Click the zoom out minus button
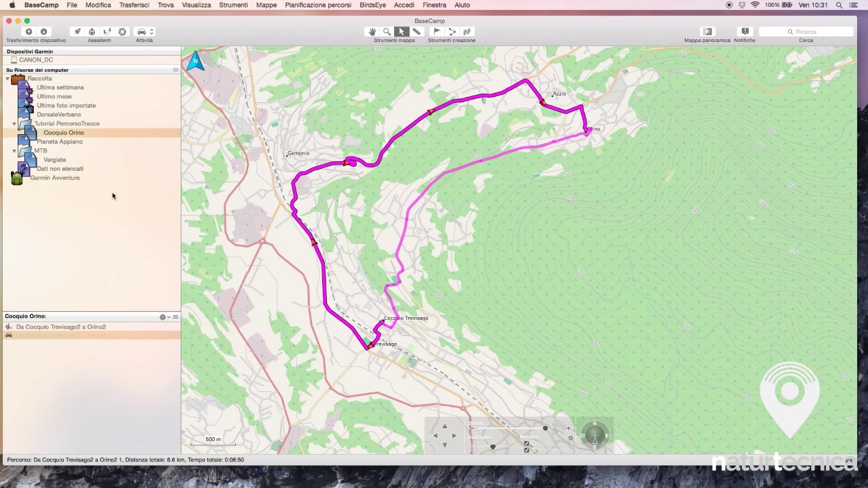Image resolution: width=868 pixels, height=488 pixels. click(x=473, y=428)
